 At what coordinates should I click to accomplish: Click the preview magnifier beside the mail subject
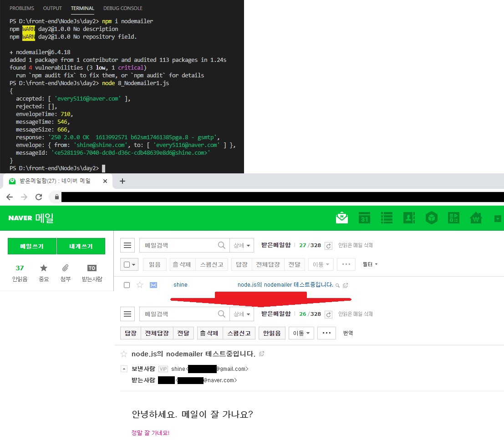[337, 285]
